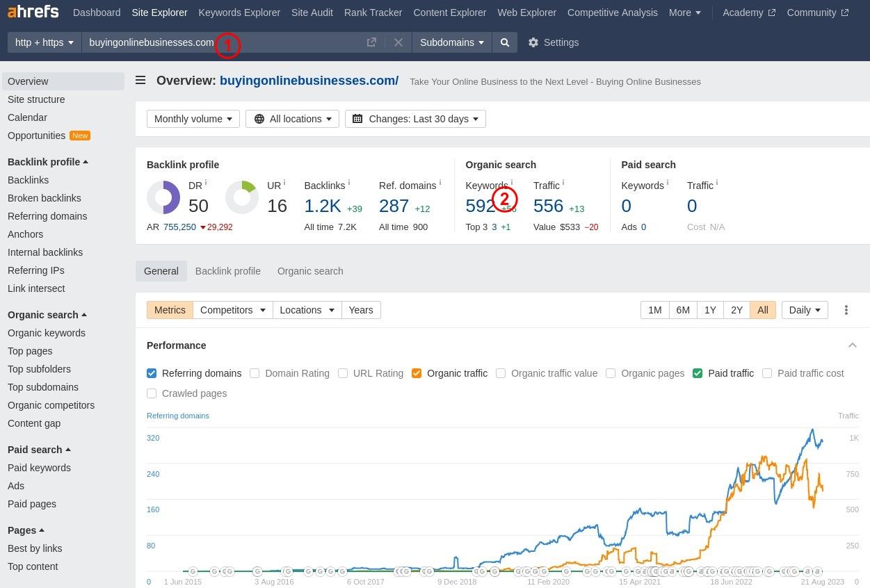
Task: Open Community external link
Action: click(818, 13)
